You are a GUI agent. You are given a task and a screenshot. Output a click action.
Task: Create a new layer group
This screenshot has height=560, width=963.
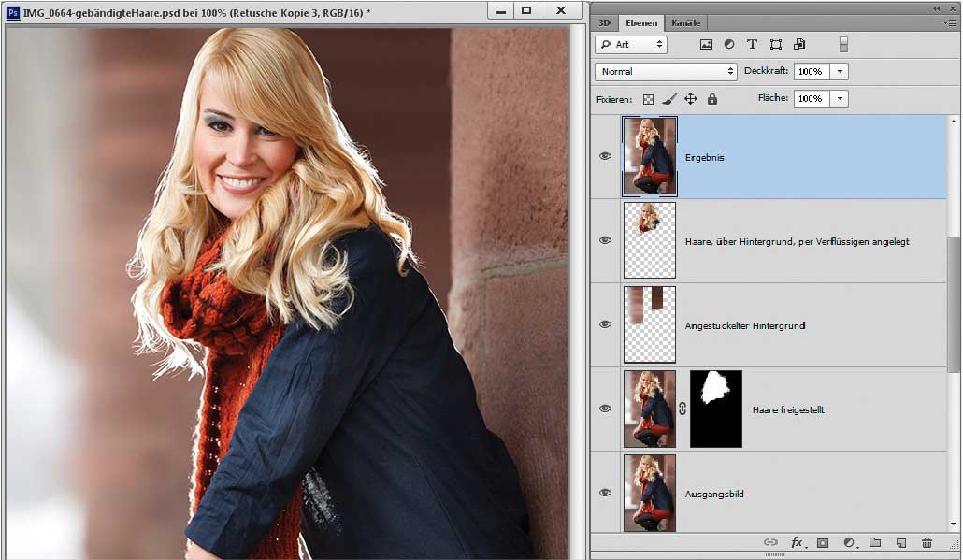click(x=875, y=542)
